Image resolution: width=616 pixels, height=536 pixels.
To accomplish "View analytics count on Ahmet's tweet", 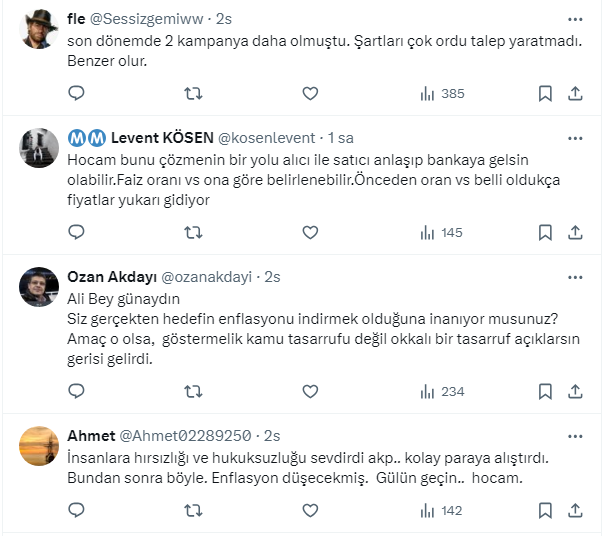I will click(x=440, y=510).
